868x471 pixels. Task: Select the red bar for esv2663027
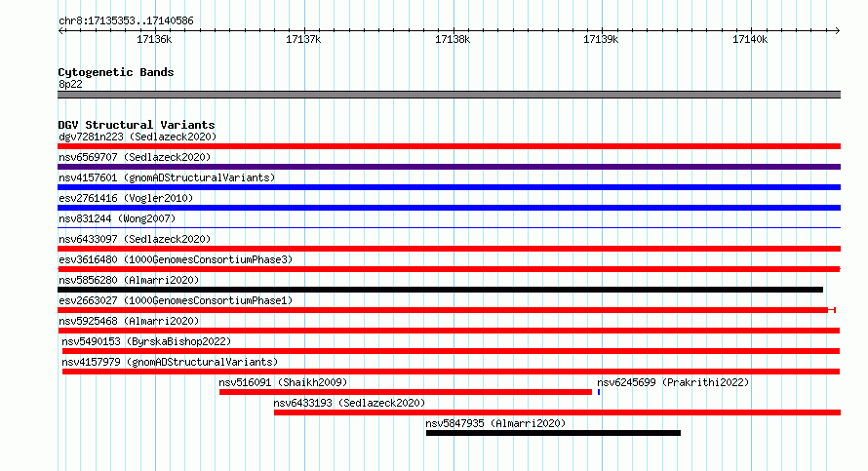[446, 310]
